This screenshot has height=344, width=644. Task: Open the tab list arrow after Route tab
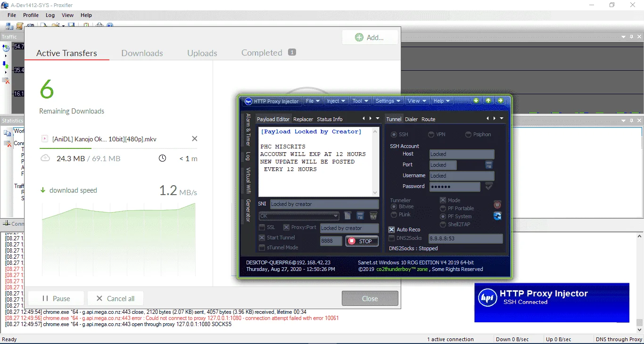point(501,119)
